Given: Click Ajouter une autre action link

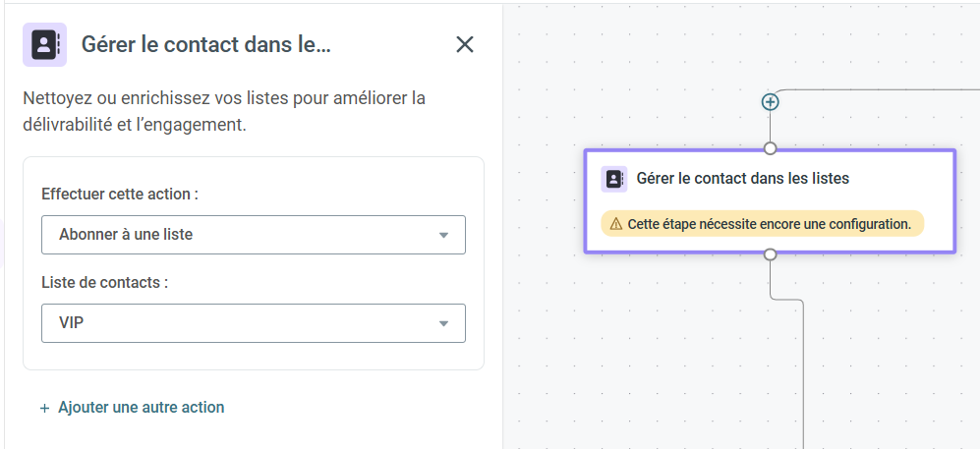Looking at the screenshot, I should click(x=142, y=408).
